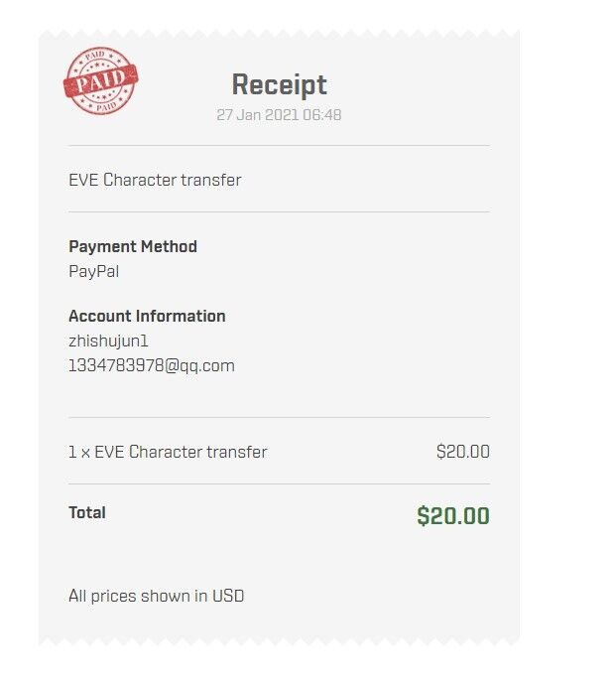Click the PayPal payment method text
Screen dimensions: 616x684
click(x=93, y=272)
